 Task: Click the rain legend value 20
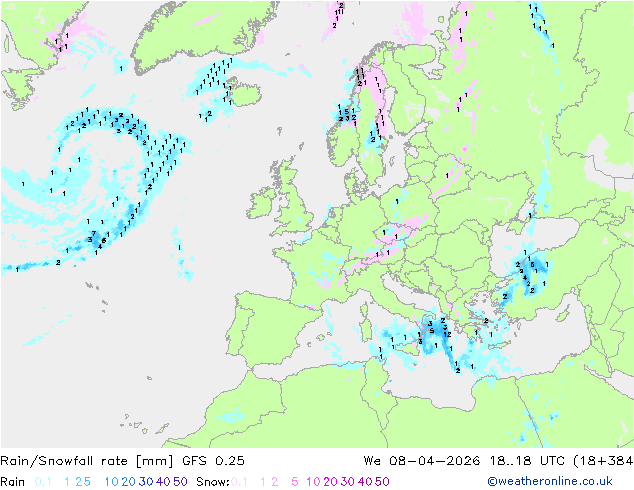pyautogui.click(x=128, y=482)
